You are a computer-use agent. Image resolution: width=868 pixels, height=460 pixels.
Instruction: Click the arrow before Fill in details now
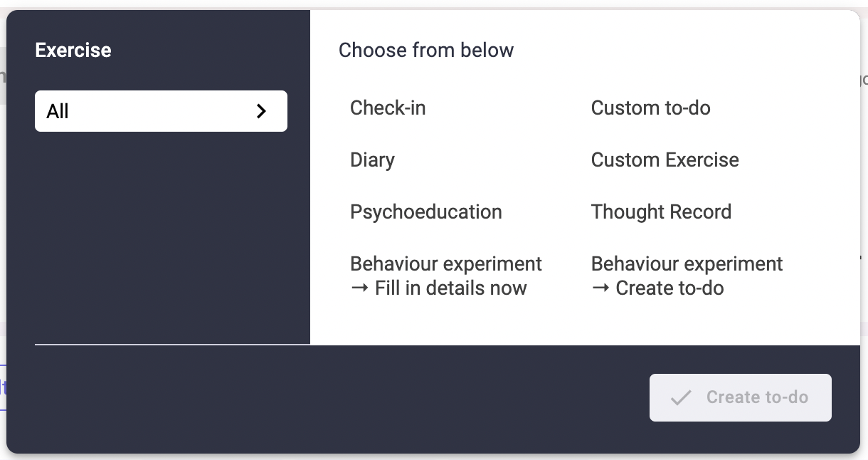click(360, 288)
